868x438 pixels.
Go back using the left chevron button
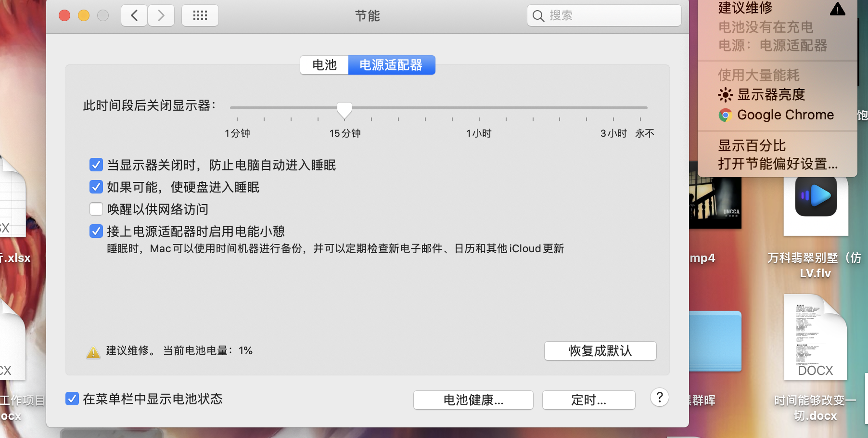(x=134, y=15)
